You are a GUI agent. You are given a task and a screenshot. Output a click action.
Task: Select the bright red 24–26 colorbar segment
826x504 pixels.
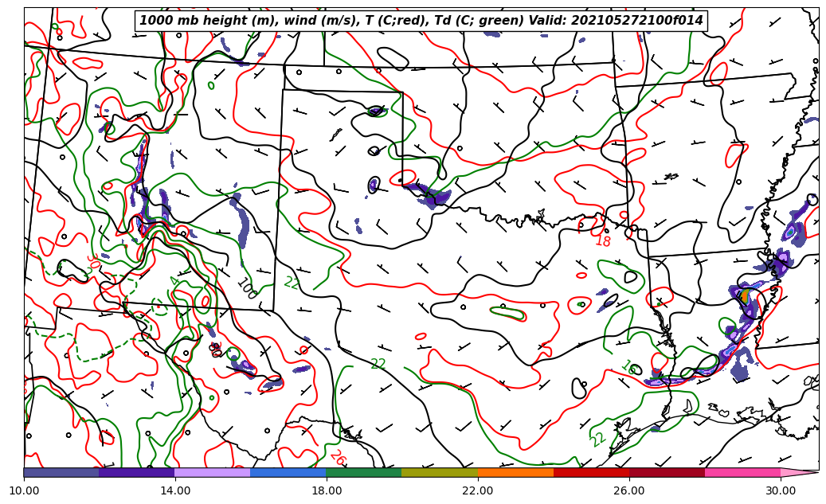pos(592,472)
